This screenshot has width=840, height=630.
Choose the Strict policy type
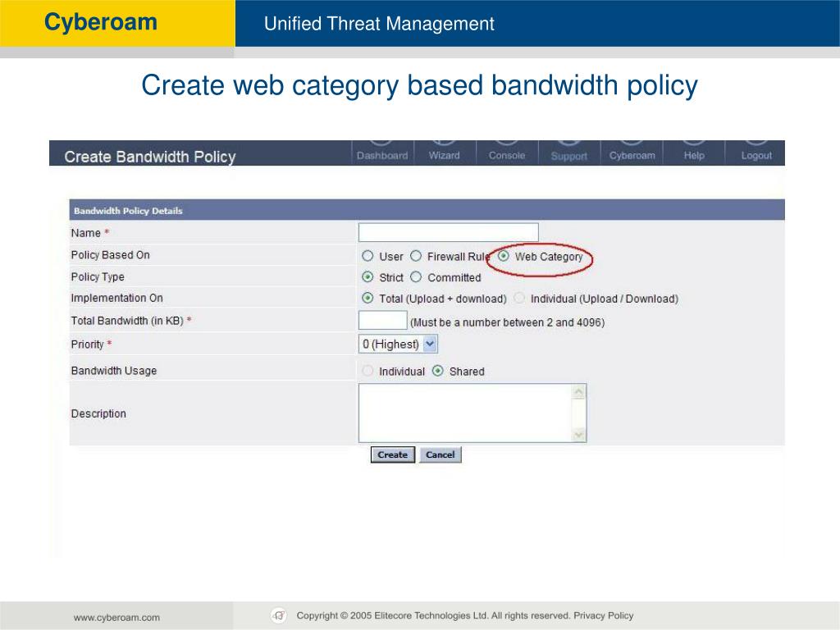pyautogui.click(x=367, y=277)
